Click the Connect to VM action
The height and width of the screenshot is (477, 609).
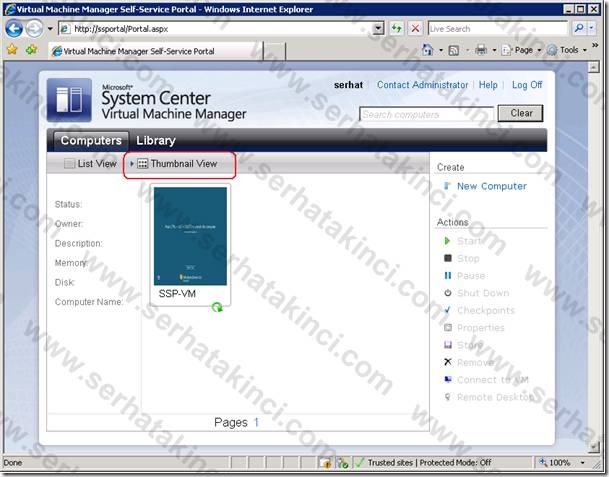(x=492, y=380)
